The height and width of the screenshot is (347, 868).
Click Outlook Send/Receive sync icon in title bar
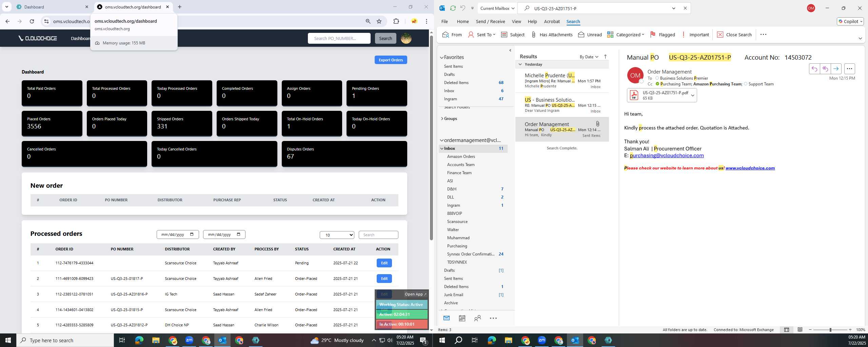tap(453, 8)
